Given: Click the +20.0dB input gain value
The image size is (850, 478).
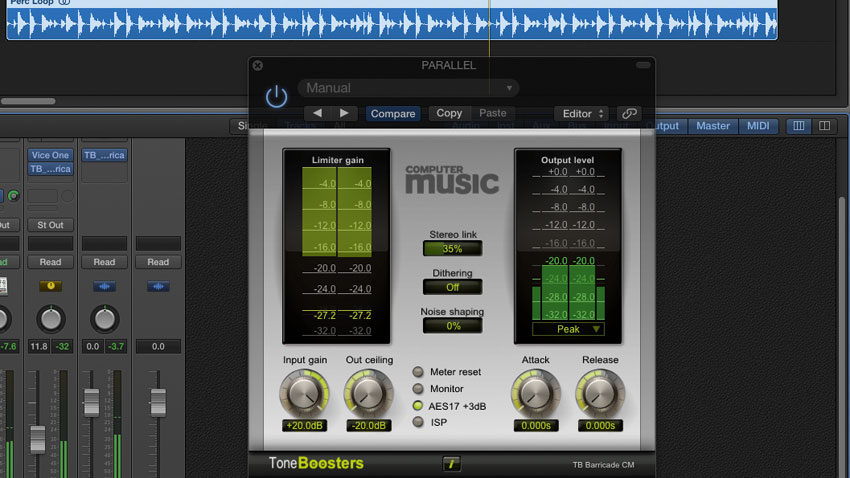Looking at the screenshot, I should coord(304,425).
